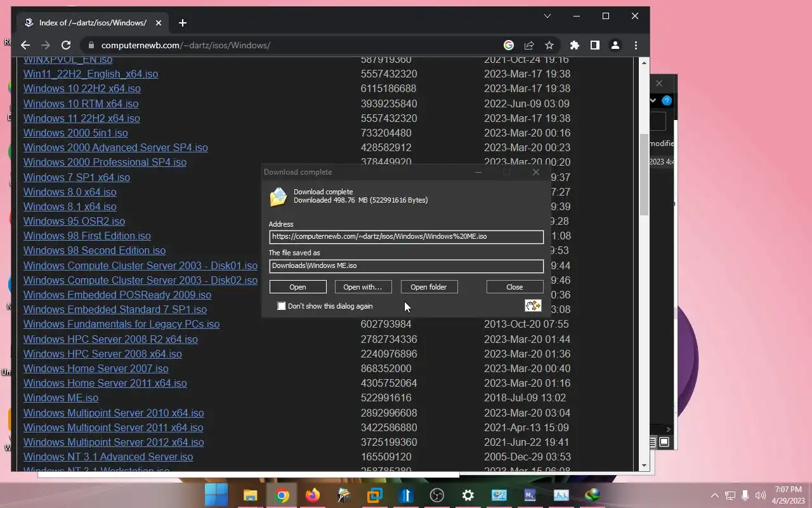Click Windows 11 22H2 x64.iso link
This screenshot has height=508, width=812.
click(x=82, y=118)
